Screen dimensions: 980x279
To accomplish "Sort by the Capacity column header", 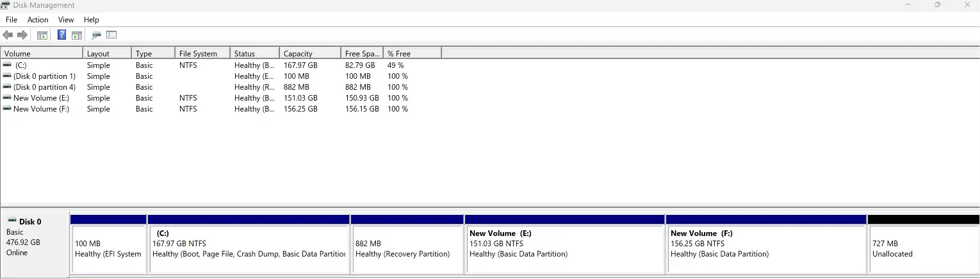I will 310,53.
